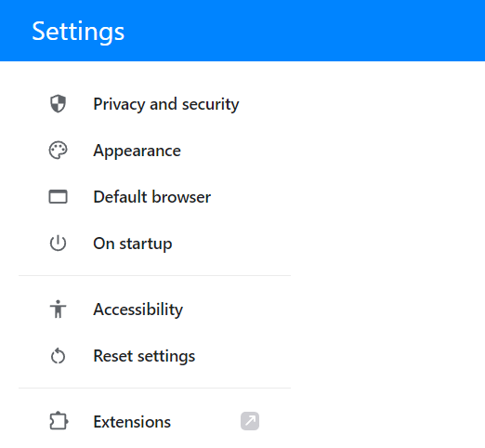Click the shield icon for Privacy and security
Image resolution: width=485 pixels, height=448 pixels.
58,104
